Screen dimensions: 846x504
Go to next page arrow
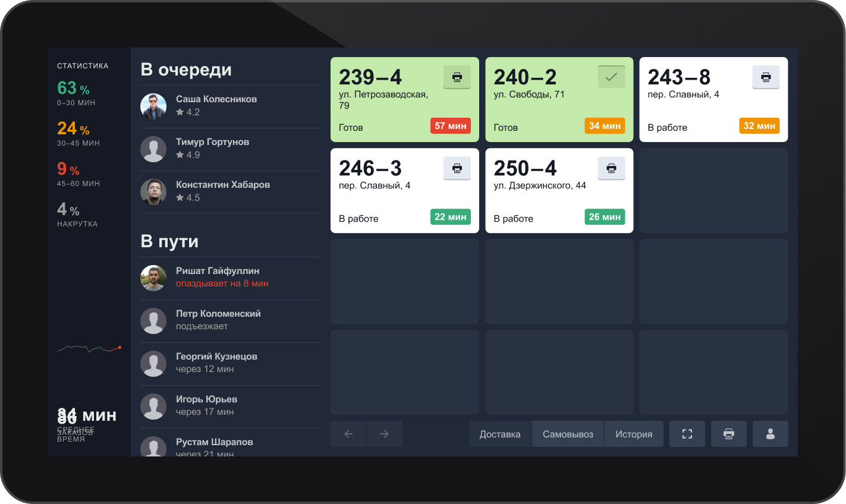385,434
